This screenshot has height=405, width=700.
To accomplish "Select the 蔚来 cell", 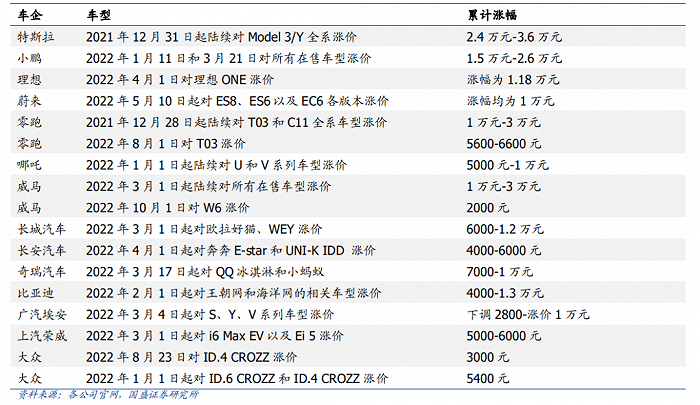I will tap(29, 101).
